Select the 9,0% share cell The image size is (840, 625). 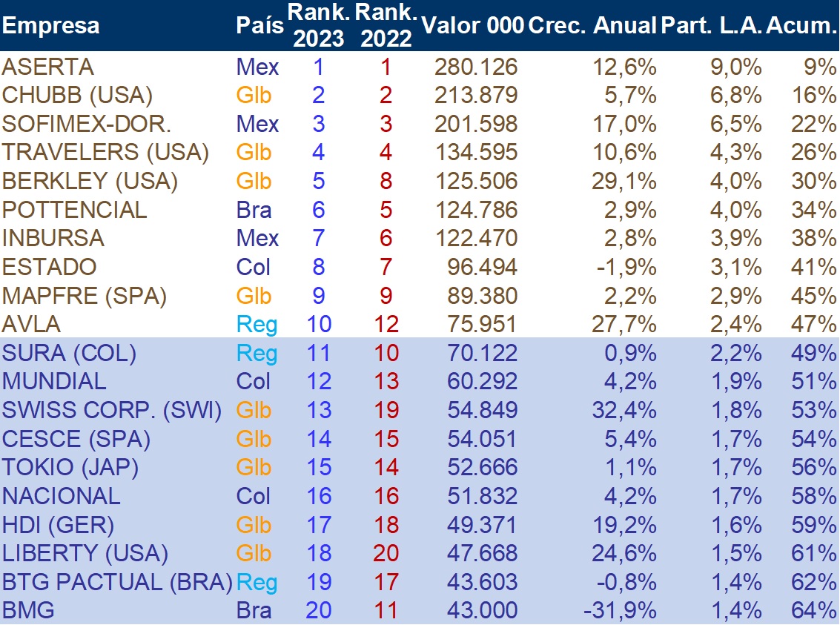coord(736,67)
